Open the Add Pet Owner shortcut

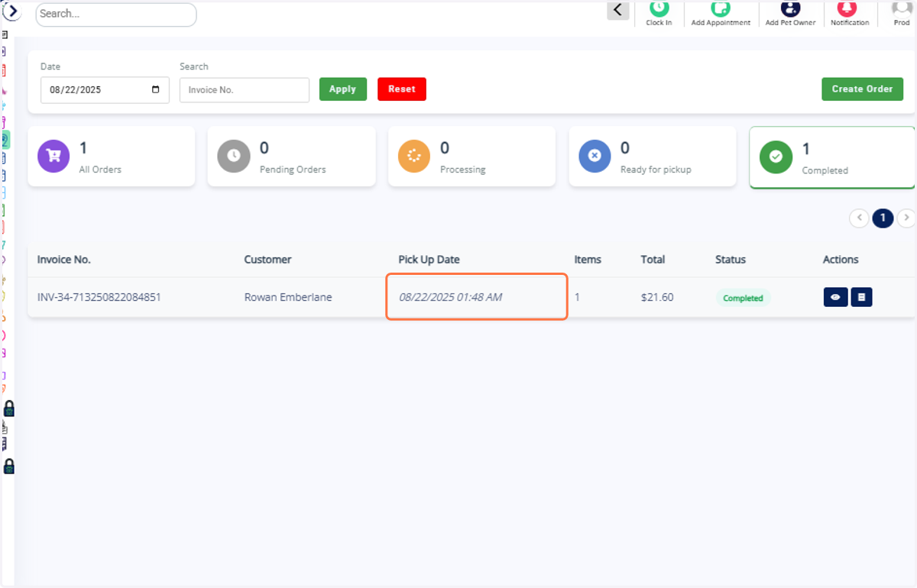(x=790, y=14)
